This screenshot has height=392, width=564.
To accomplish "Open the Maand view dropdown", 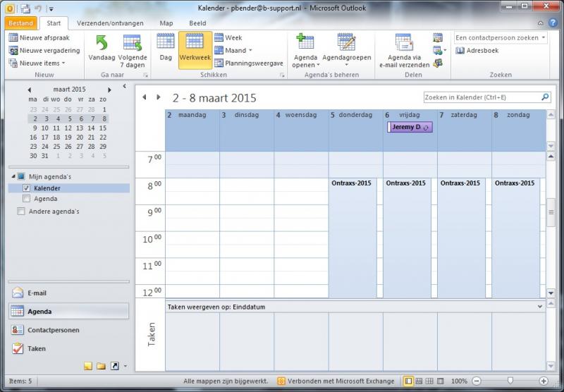I will coord(233,51).
